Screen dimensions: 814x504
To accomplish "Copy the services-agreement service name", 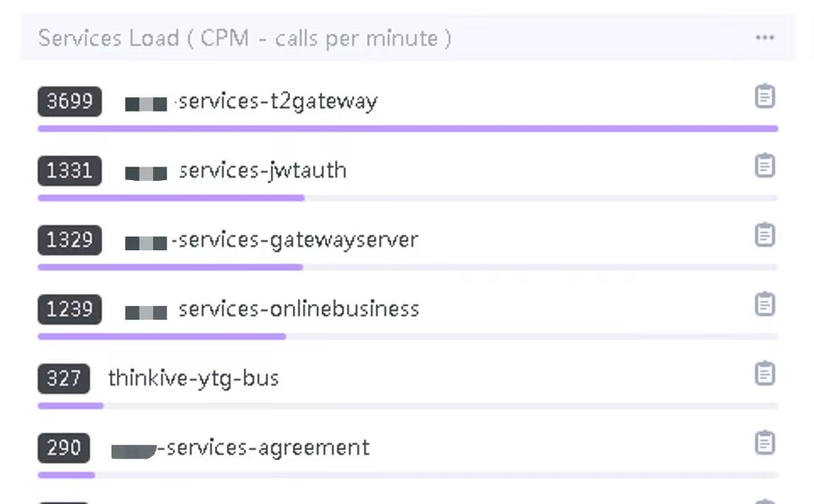I will point(765,443).
